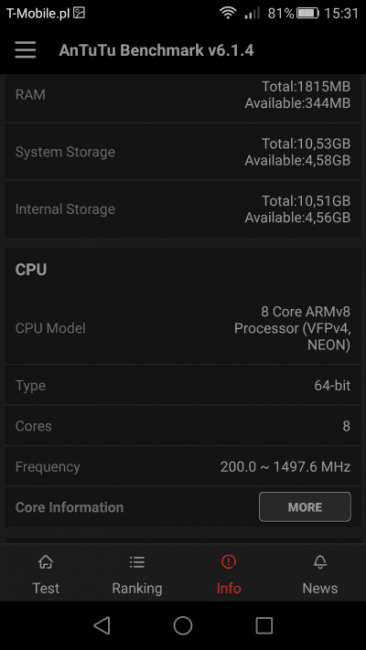
Task: Open the Ranking list icon
Action: point(137,562)
